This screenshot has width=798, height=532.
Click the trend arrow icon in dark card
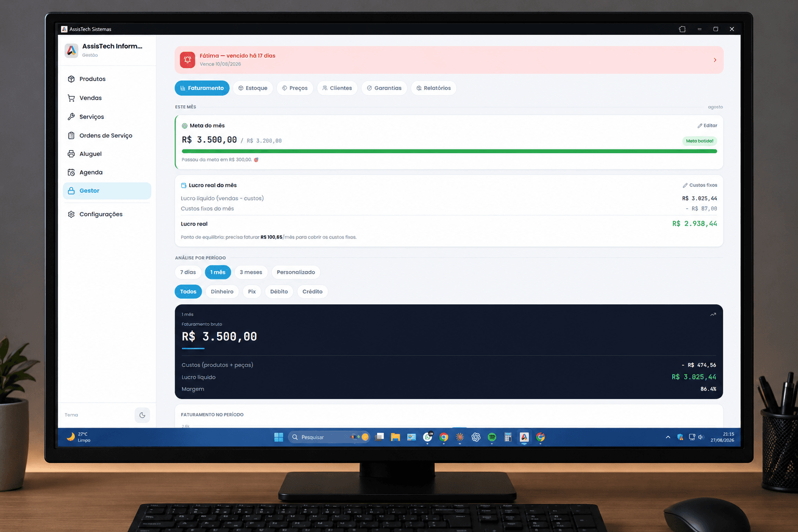pyautogui.click(x=713, y=314)
